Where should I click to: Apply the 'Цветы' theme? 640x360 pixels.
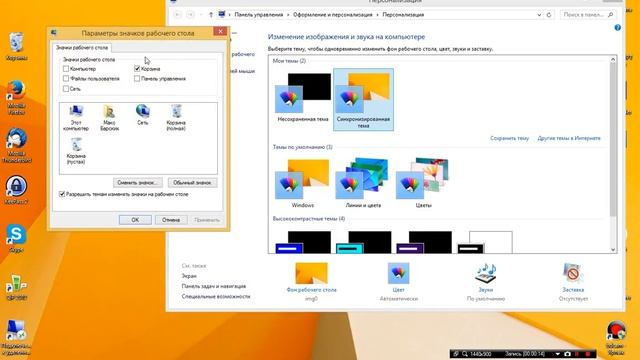pyautogui.click(x=423, y=183)
